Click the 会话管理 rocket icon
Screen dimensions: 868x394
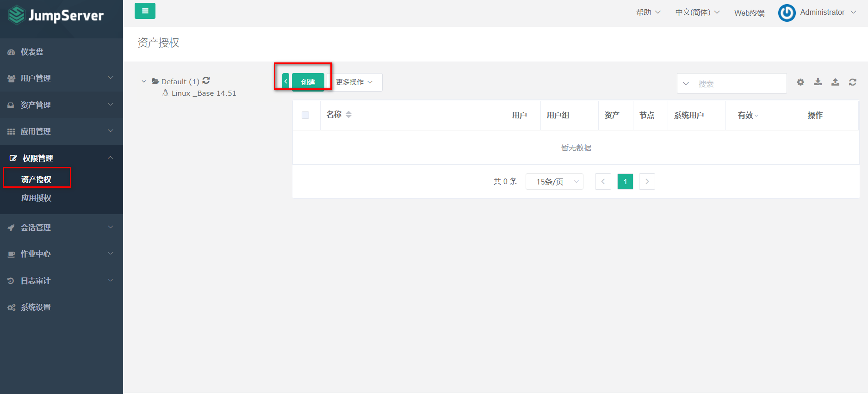[11, 228]
